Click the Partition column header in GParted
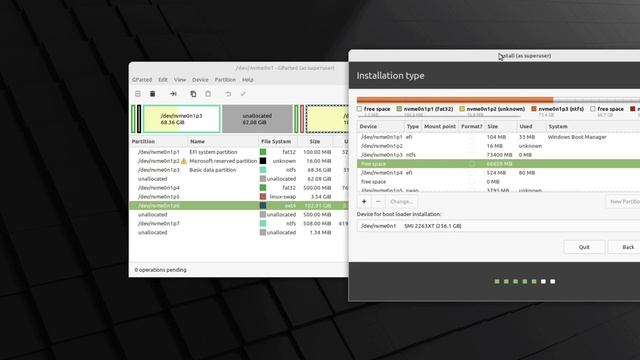Screen dimensions: 640x360 click(159, 141)
